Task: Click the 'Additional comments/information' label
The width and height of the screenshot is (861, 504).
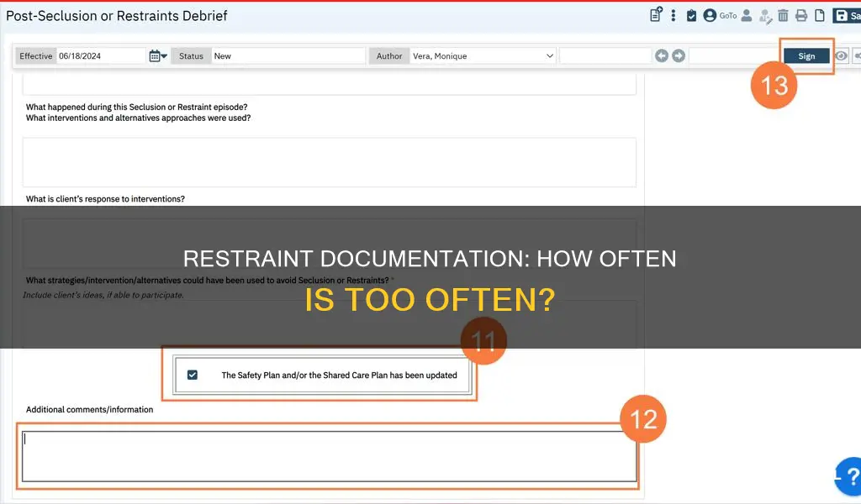Action: click(x=89, y=410)
